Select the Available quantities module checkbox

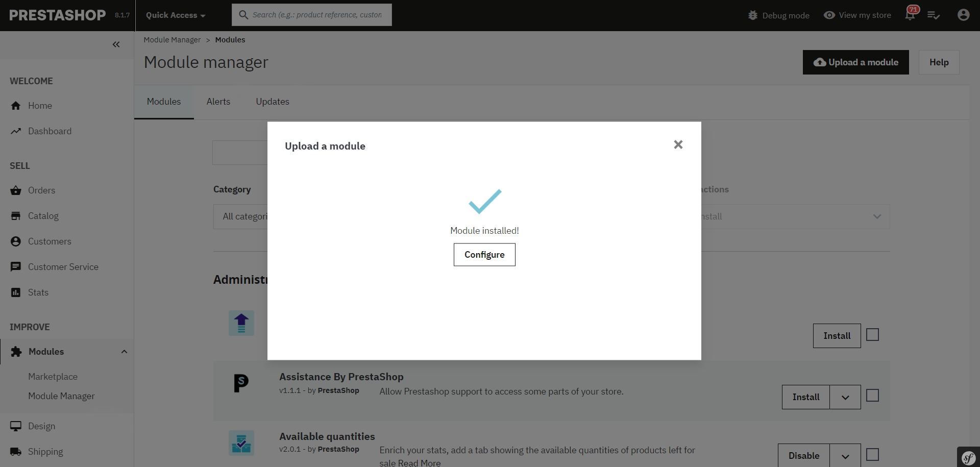[873, 454]
